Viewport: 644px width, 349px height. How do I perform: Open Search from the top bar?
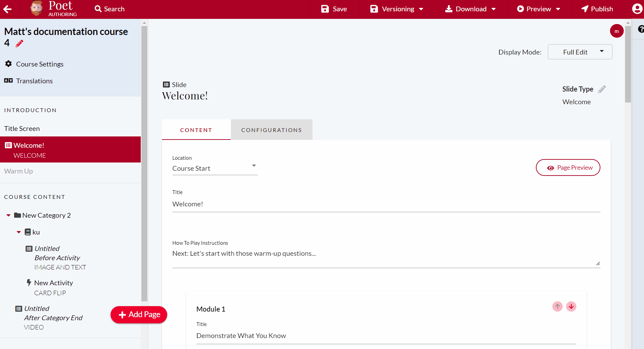tap(109, 9)
